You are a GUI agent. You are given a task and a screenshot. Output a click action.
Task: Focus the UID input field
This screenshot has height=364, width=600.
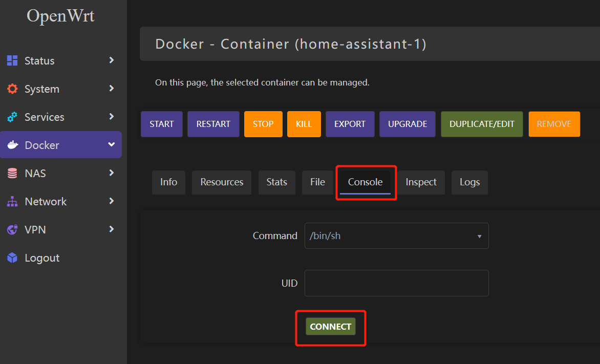[x=396, y=283]
